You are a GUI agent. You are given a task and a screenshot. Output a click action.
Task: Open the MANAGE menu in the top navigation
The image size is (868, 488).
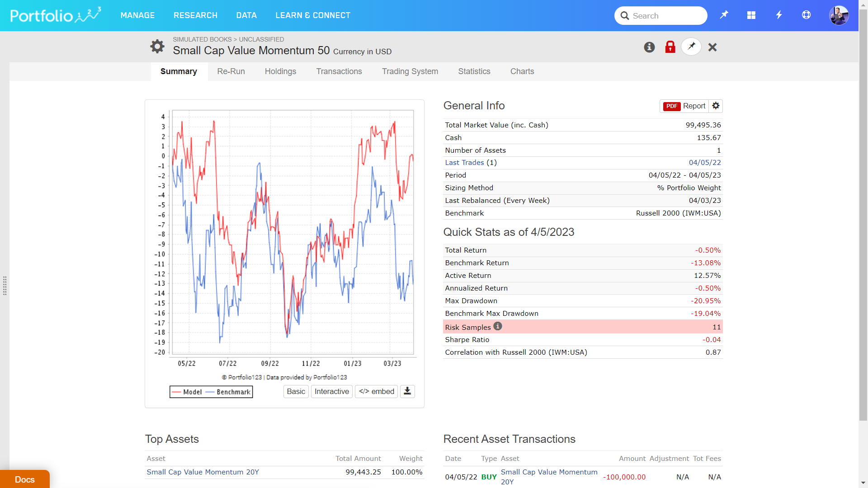click(x=137, y=15)
